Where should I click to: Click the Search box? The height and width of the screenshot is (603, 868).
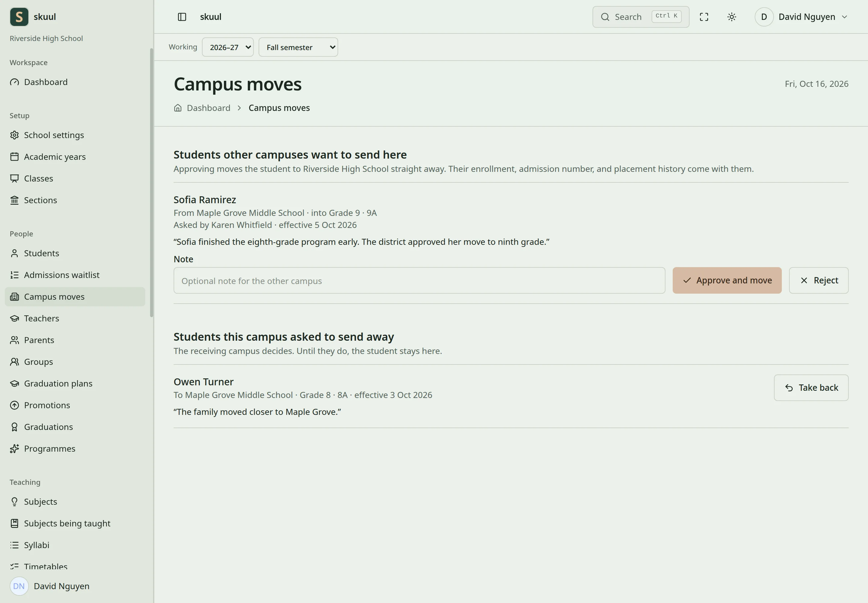tap(641, 17)
